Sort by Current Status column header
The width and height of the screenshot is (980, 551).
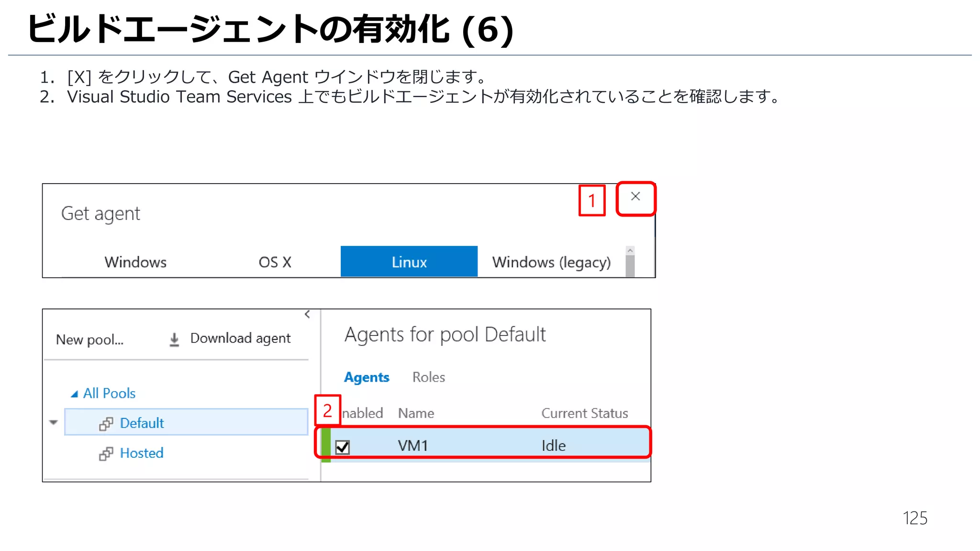pyautogui.click(x=584, y=413)
